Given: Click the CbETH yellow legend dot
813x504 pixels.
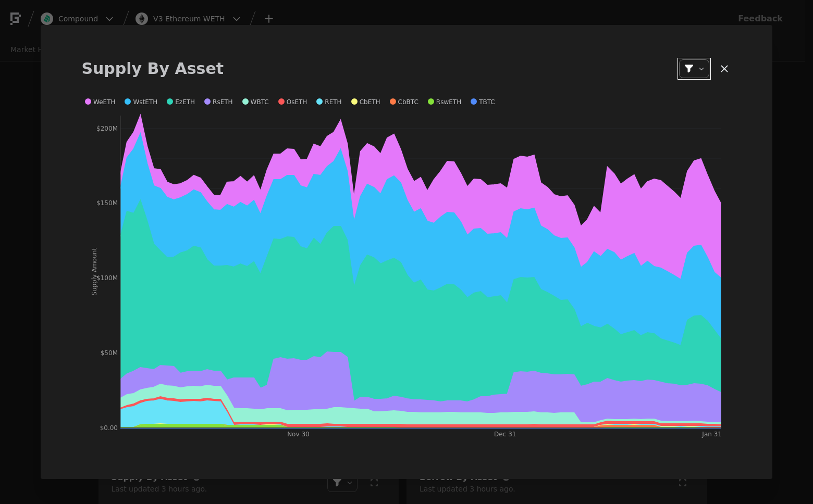Looking at the screenshot, I should (354, 102).
